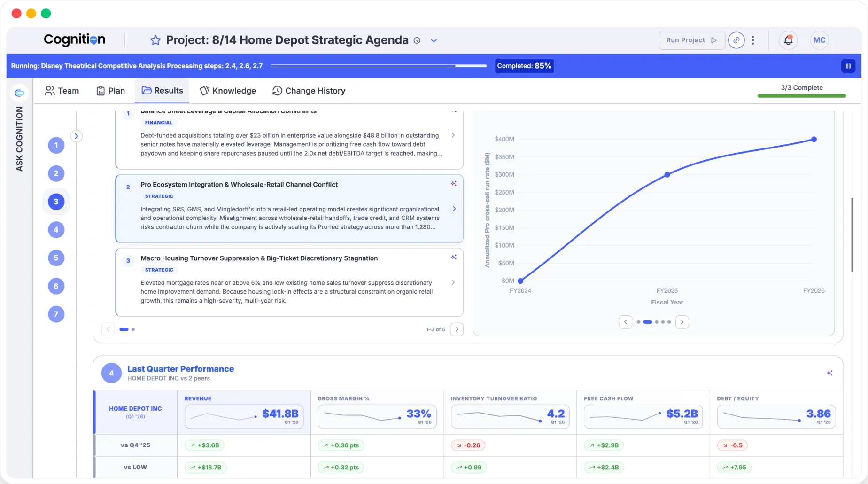The width and height of the screenshot is (868, 484).
Task: Open the project info icon next to title
Action: 417,40
